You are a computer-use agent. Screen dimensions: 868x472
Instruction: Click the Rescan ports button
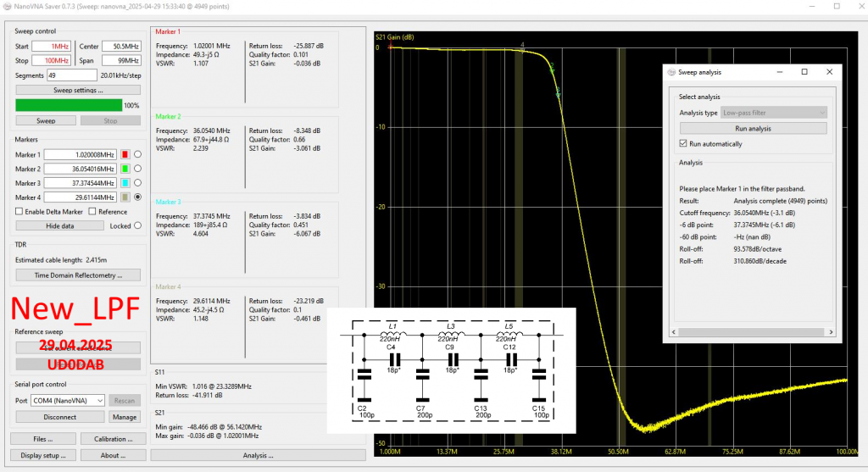click(124, 401)
